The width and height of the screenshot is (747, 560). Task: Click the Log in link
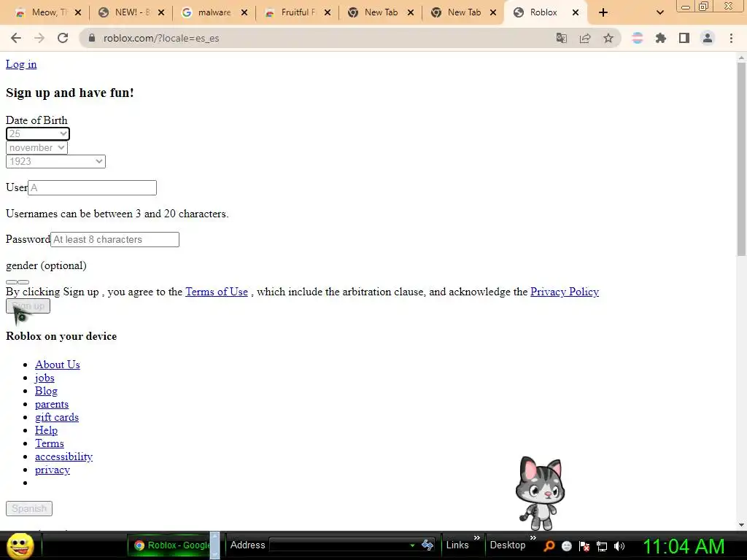point(21,64)
